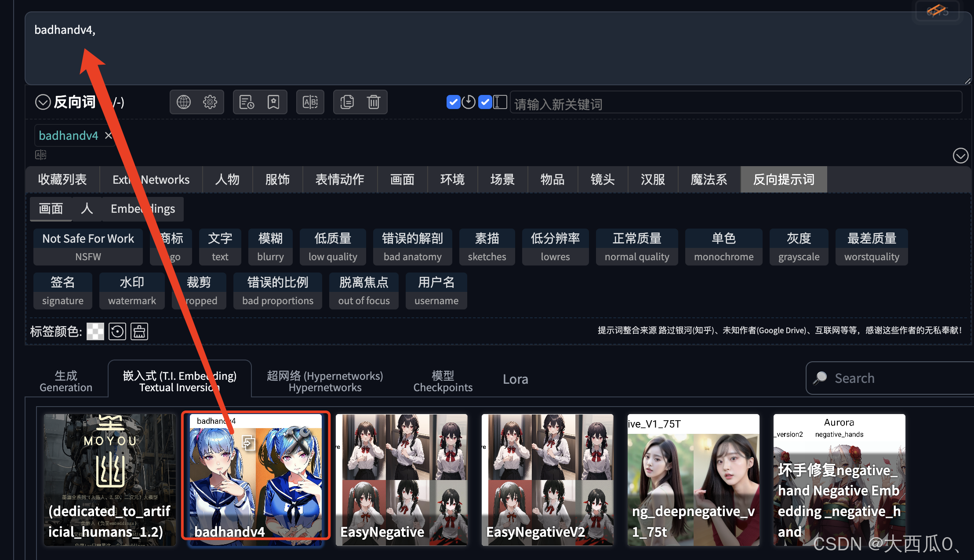This screenshot has width=974, height=560.
Task: Open prompt settings gear icon
Action: [x=210, y=102]
